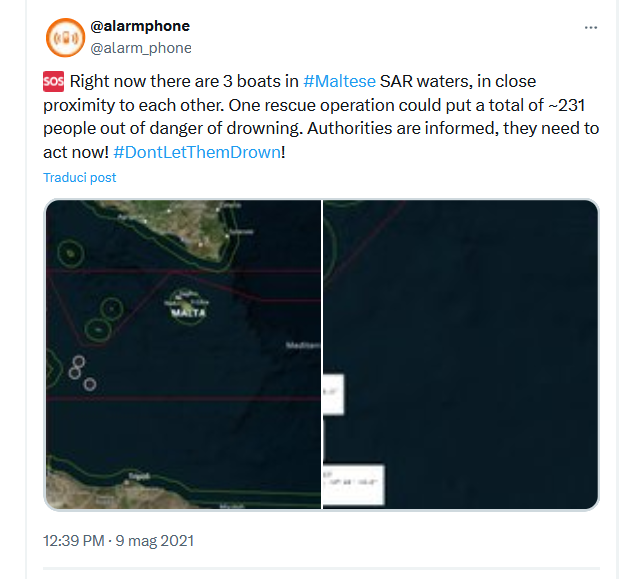Open the @alarmphone display name profile
Viewport: 632px width, 579px height.
click(140, 26)
